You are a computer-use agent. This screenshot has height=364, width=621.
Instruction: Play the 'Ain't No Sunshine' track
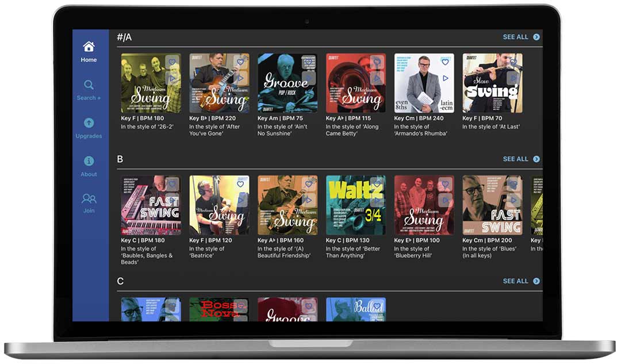[308, 78]
